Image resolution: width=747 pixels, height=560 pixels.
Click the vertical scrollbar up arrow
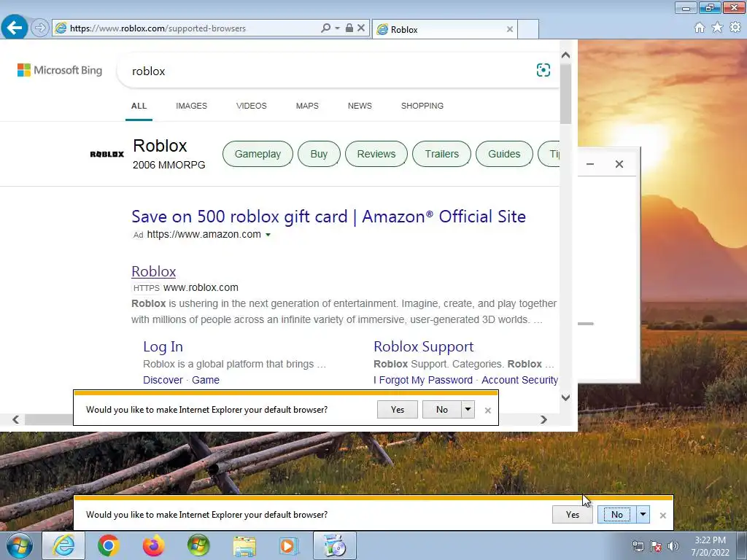point(565,55)
